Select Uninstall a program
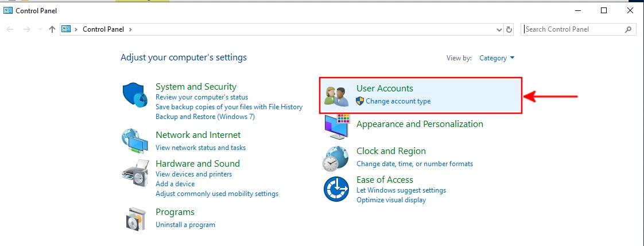Viewport: 644px width, 246px height. coord(185,225)
